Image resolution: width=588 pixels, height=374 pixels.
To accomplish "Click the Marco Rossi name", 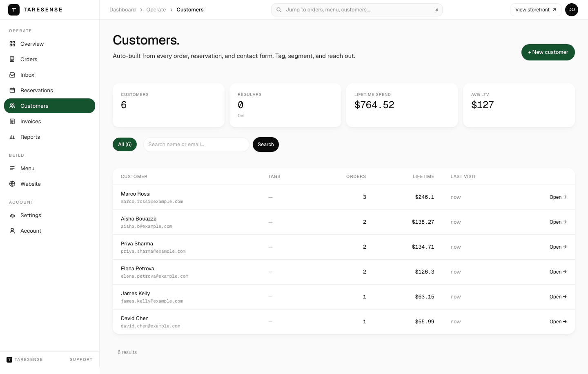I will pyautogui.click(x=136, y=194).
